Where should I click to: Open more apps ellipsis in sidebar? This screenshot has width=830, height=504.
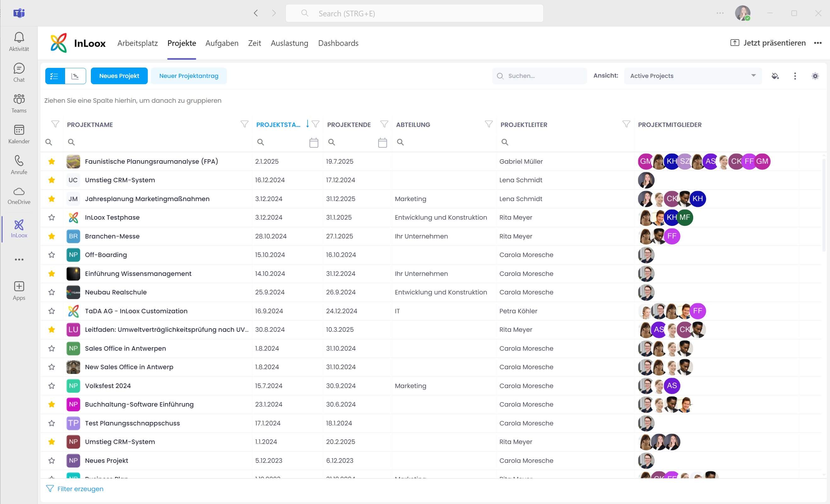click(19, 260)
